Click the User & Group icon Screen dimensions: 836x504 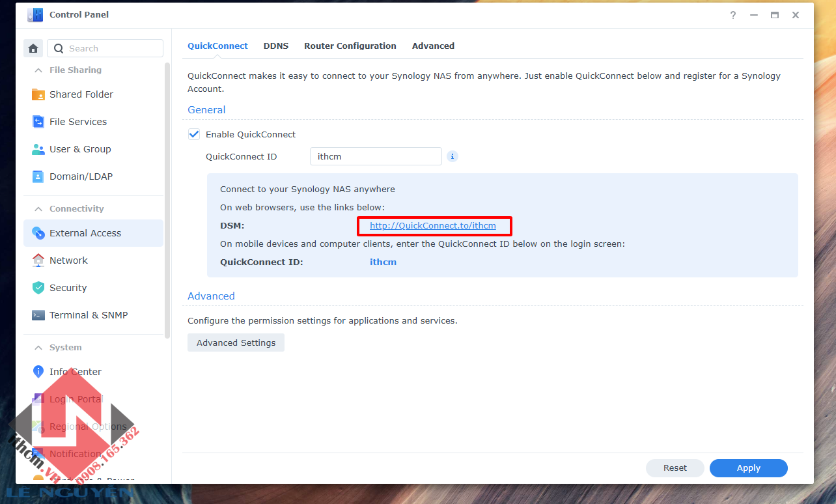click(38, 149)
